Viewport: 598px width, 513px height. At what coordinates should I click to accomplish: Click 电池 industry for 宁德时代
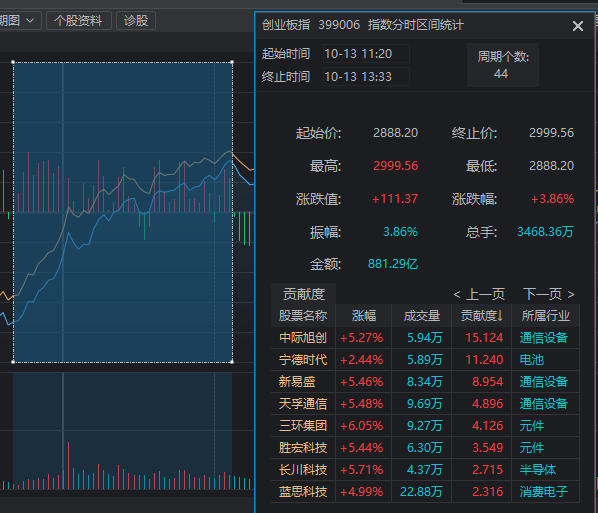(x=532, y=360)
